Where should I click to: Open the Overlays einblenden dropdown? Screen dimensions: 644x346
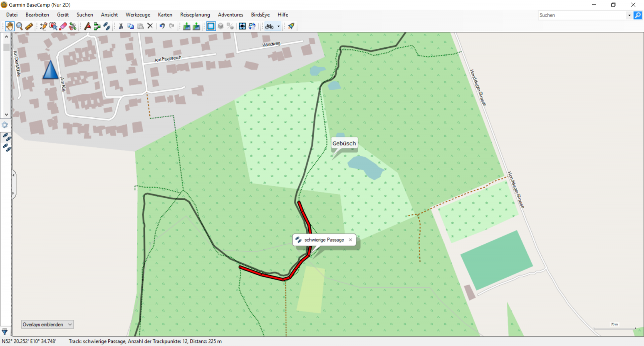point(47,325)
